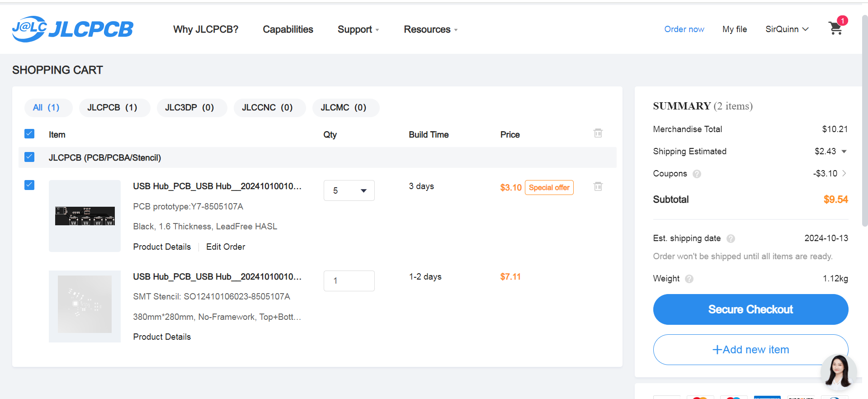Click the PCB item title USB Hub_PCB
868x399 pixels.
click(217, 186)
